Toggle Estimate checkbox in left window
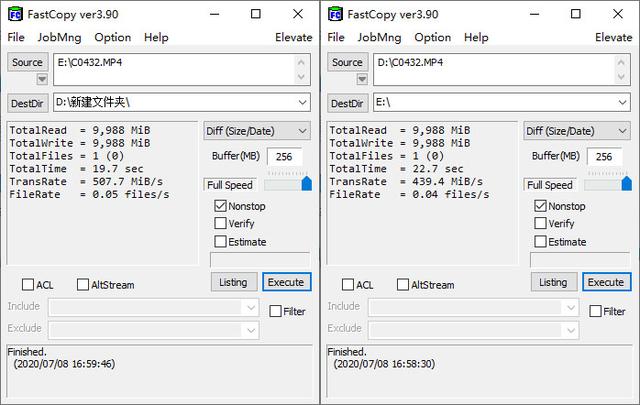The height and width of the screenshot is (405, 640). (220, 241)
